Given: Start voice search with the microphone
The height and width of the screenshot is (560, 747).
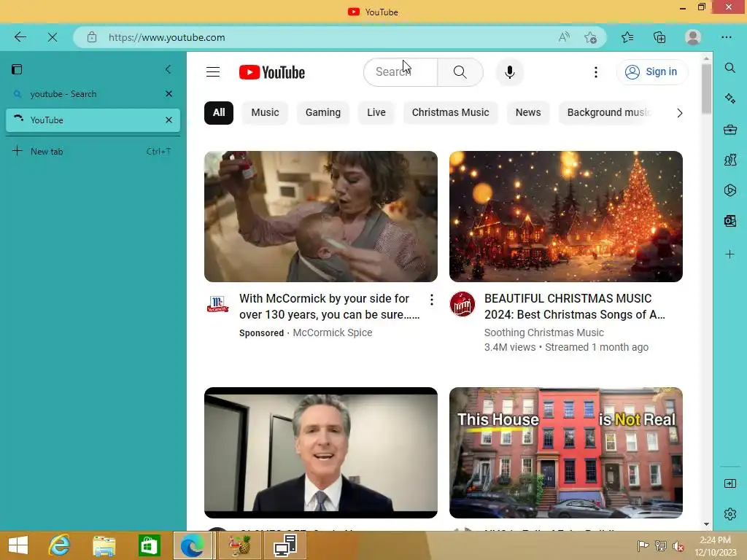Looking at the screenshot, I should click(509, 72).
